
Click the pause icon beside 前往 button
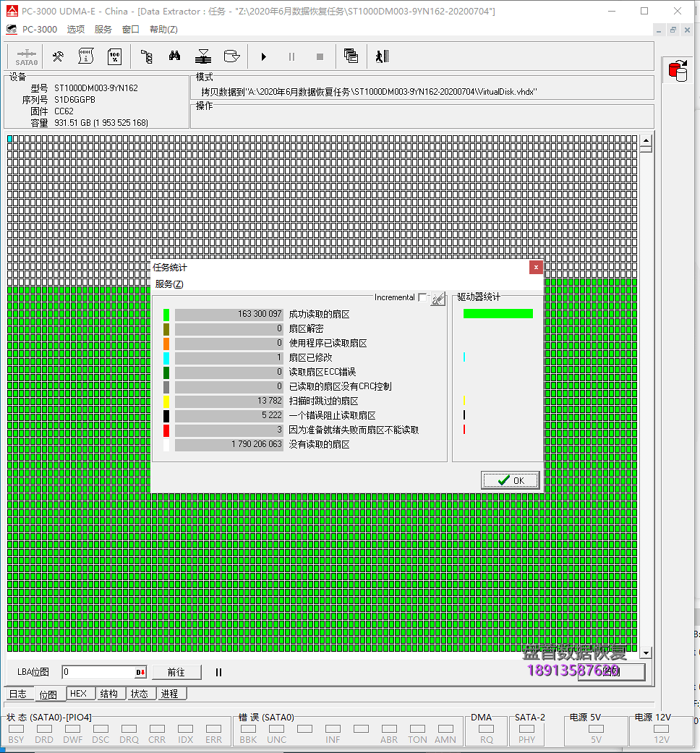[x=218, y=672]
